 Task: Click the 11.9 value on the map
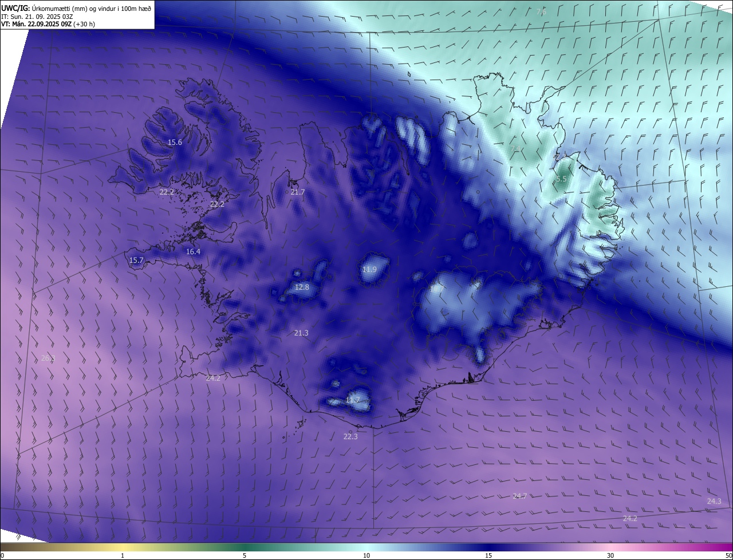pyautogui.click(x=369, y=269)
